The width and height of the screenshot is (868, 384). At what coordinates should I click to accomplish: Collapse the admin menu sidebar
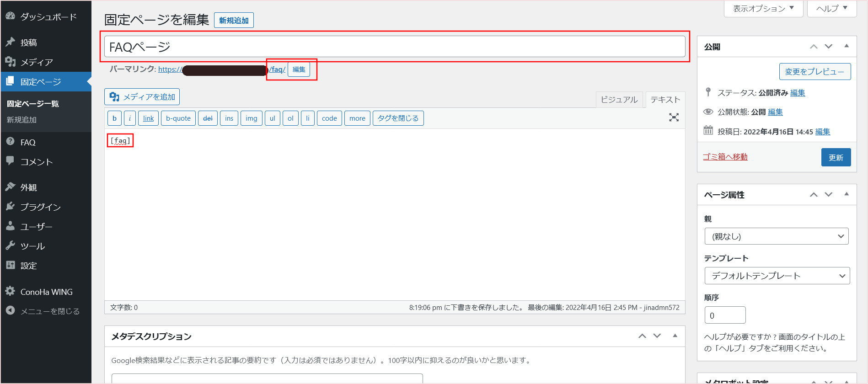point(50,311)
